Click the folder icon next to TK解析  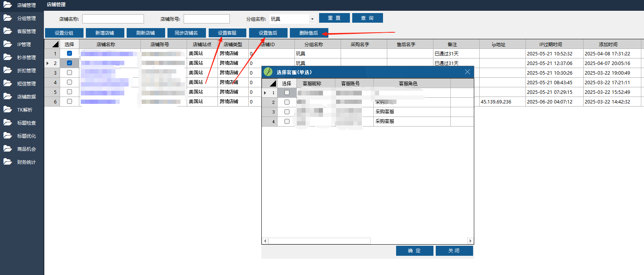click(x=8, y=109)
